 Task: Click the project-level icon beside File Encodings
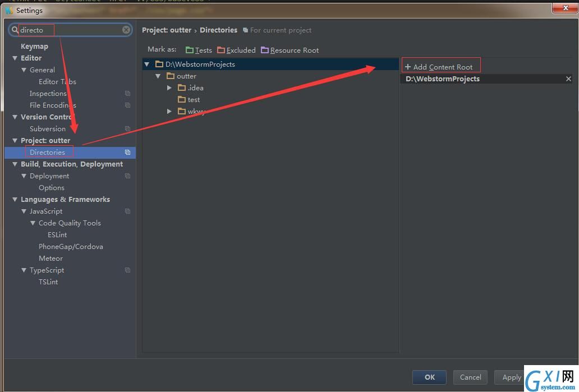point(127,105)
